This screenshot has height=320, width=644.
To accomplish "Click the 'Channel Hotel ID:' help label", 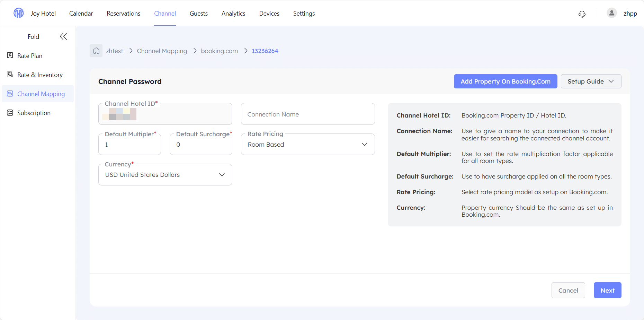I will click(x=423, y=115).
